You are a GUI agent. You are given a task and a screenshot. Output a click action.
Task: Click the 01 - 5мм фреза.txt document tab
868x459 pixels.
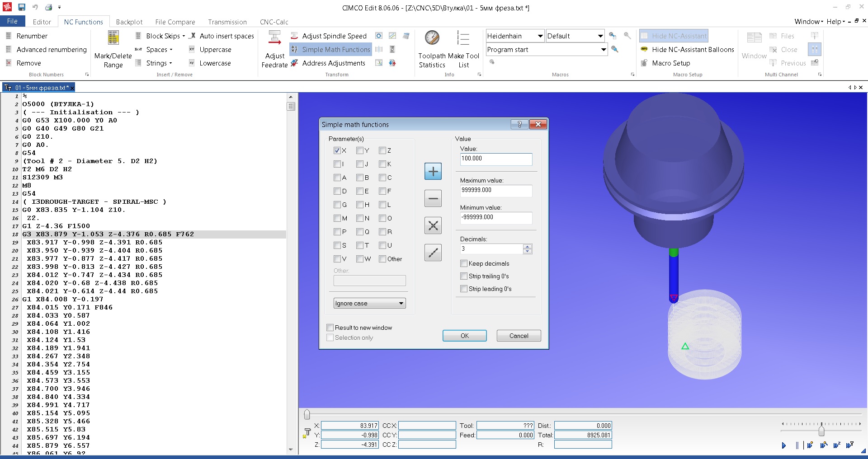[x=39, y=88]
